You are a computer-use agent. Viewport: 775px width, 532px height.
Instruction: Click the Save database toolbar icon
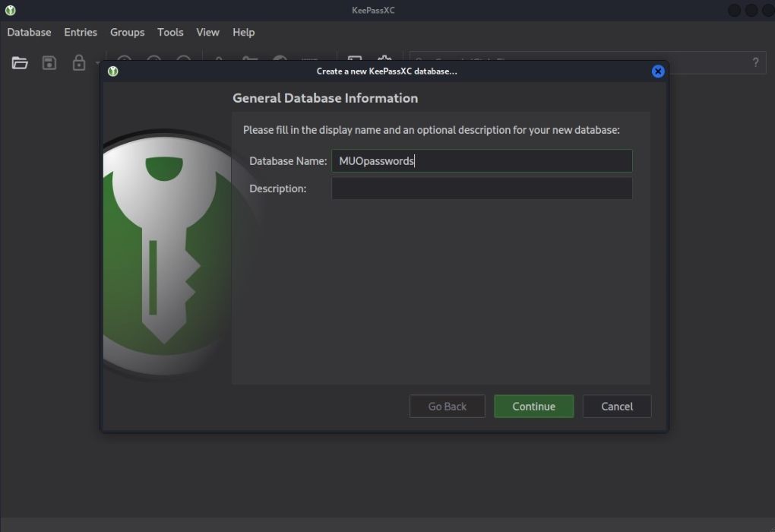pos(49,63)
